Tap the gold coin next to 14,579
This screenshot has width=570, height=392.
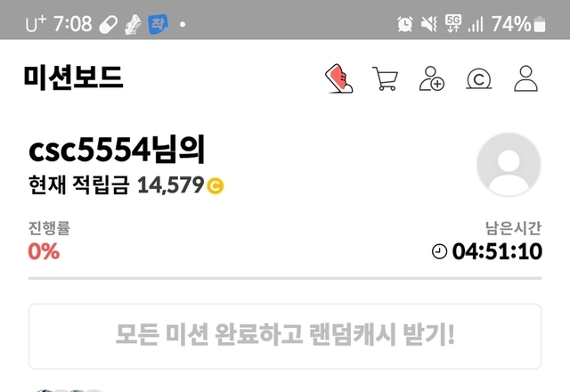point(216,186)
